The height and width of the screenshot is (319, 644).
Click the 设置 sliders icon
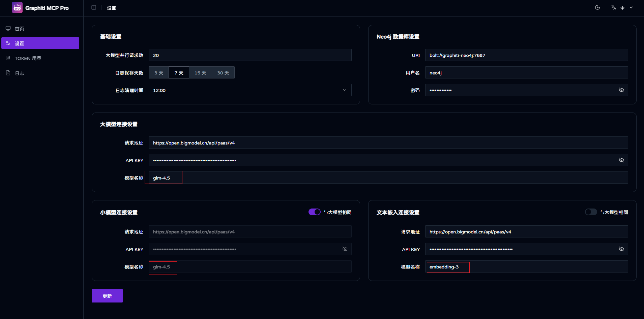point(8,43)
